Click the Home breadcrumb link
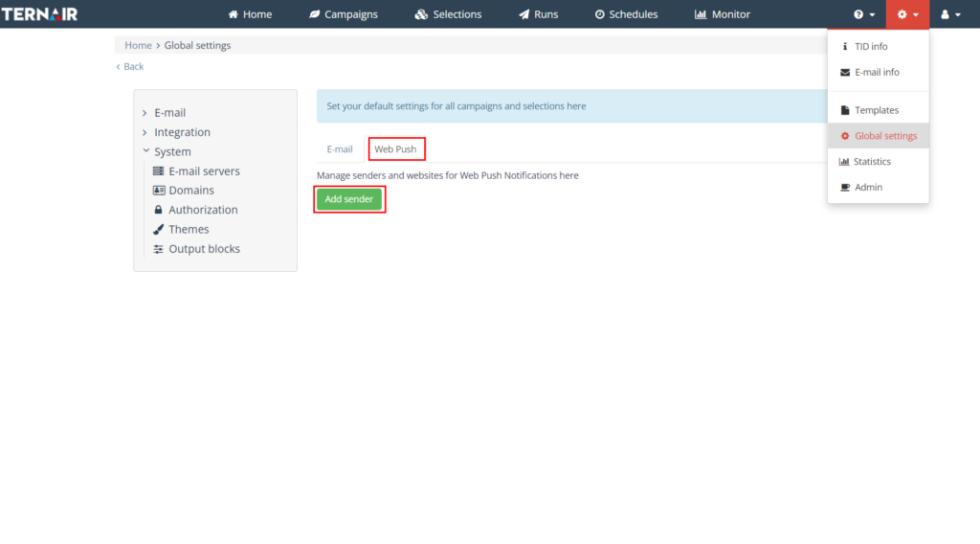This screenshot has width=980, height=544. (x=138, y=45)
